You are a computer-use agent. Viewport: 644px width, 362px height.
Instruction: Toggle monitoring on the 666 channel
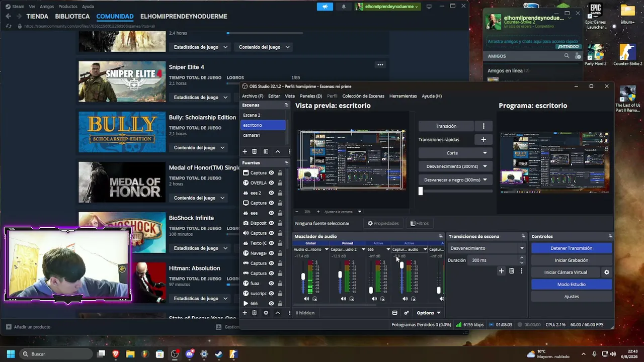[382, 299]
